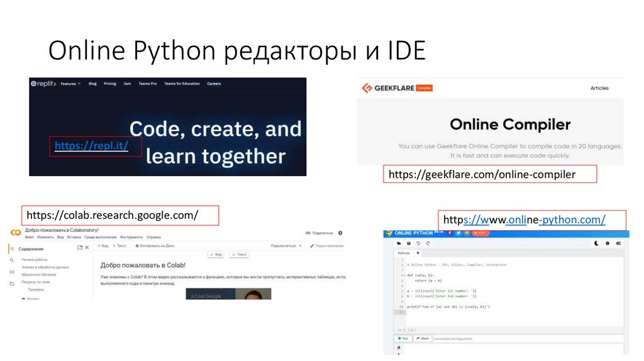Screen dimensions: 644x361
Task: Open the Файл menu in Colab
Action: click(x=29, y=237)
